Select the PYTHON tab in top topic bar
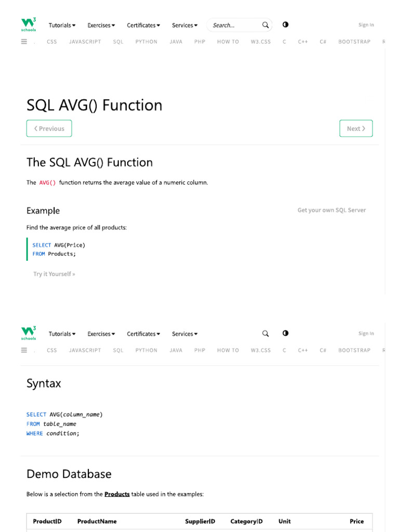This screenshot has width=399, height=532. (x=146, y=42)
